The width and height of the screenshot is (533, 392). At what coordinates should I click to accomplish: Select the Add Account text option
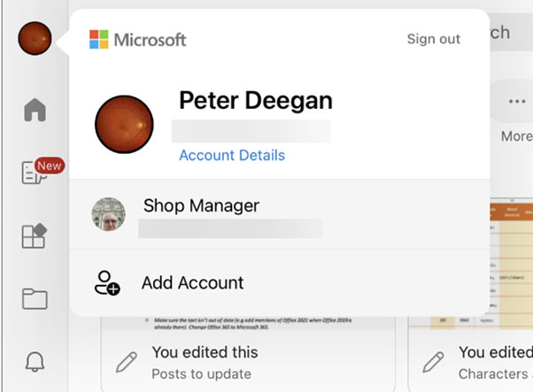click(x=192, y=283)
